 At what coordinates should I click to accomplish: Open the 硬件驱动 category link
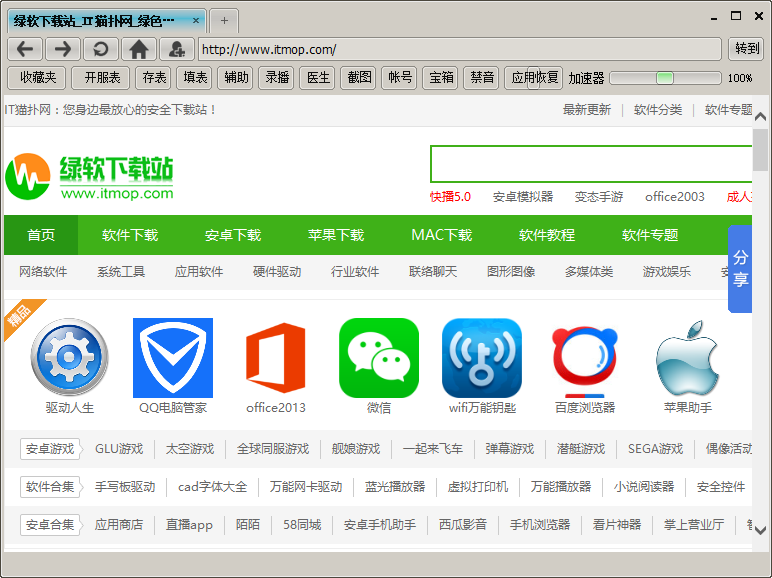tap(277, 272)
